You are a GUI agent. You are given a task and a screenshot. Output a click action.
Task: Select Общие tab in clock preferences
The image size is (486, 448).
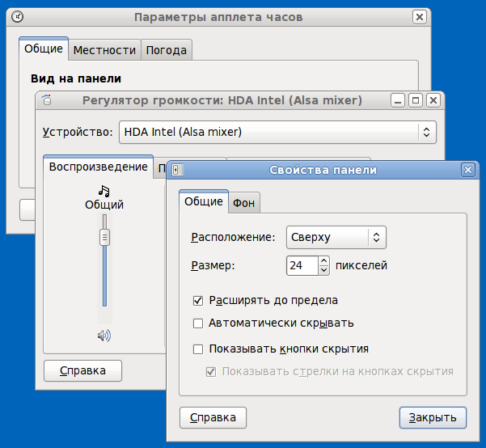(44, 49)
